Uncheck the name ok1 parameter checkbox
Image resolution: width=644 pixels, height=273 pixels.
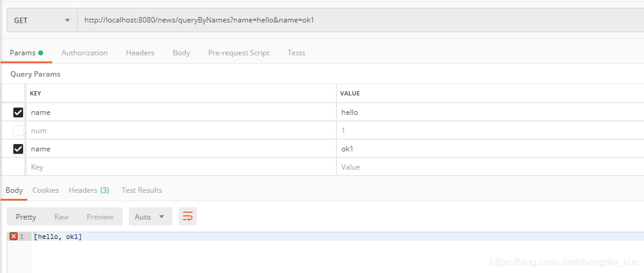click(18, 149)
